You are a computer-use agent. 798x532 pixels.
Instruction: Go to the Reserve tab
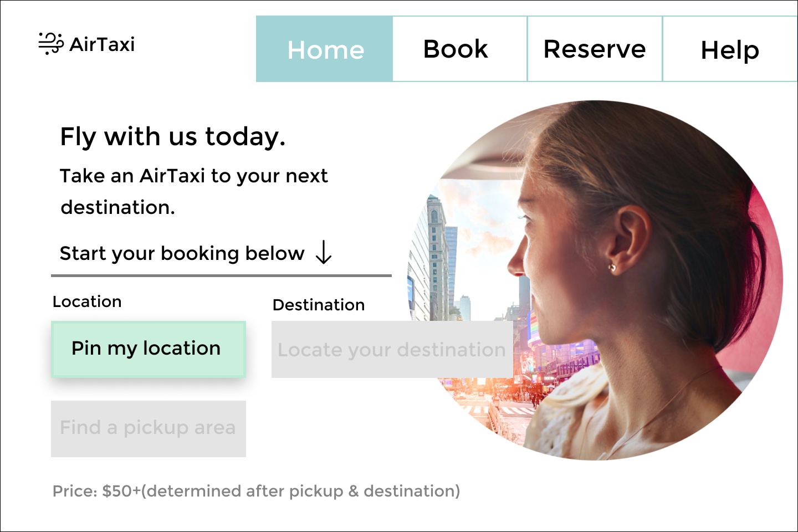pyautogui.click(x=595, y=49)
